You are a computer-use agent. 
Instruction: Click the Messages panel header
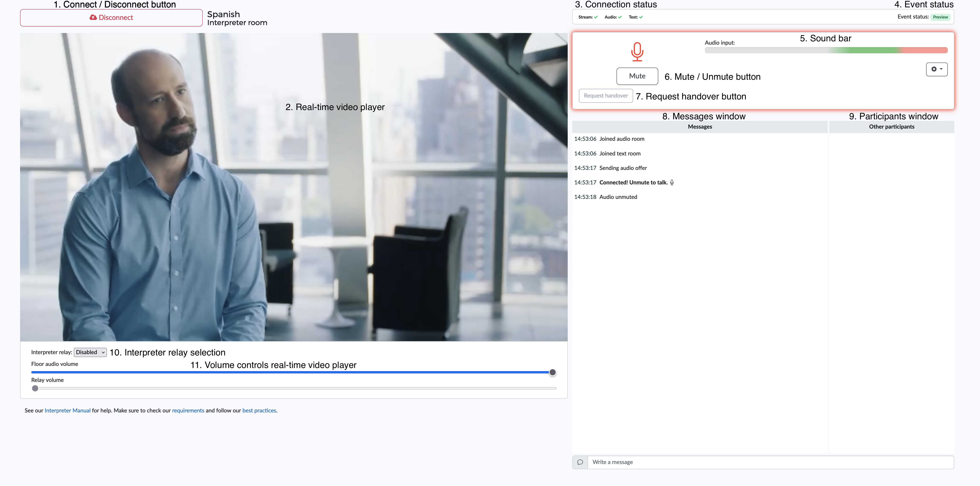pos(700,127)
